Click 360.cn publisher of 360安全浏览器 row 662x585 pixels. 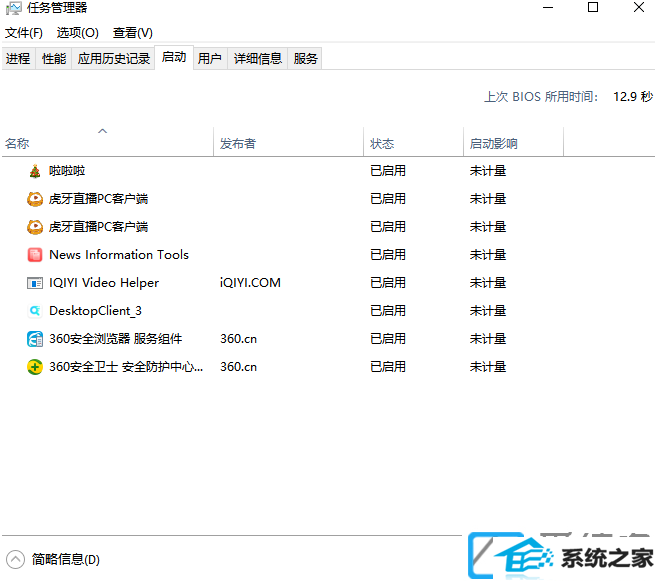pos(239,339)
